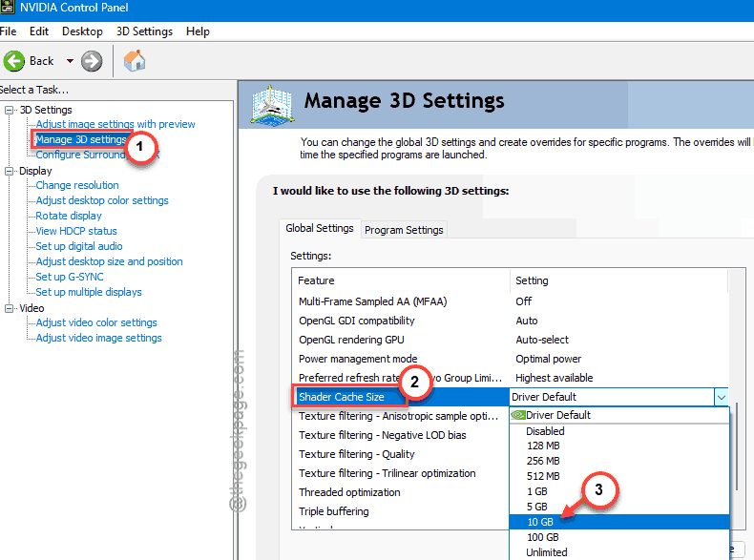Click the Manage 3D Settings header graphic
The height and width of the screenshot is (560, 754).
[272, 105]
